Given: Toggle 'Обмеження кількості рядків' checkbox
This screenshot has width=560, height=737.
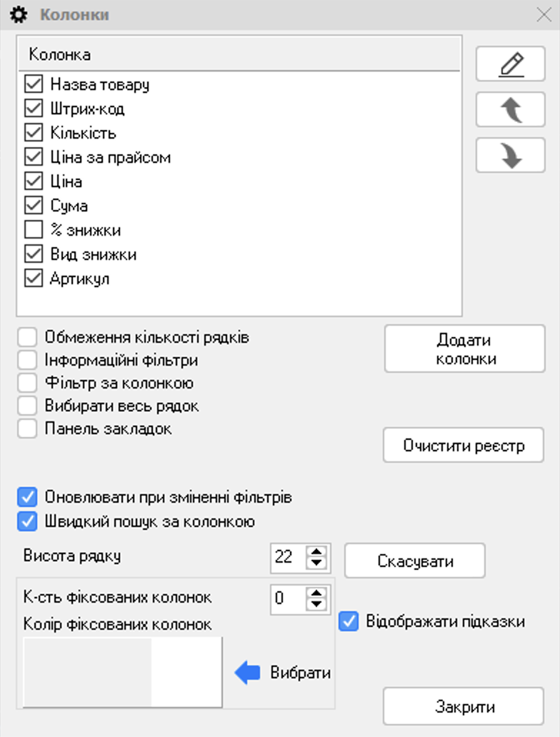Looking at the screenshot, I should point(27,337).
